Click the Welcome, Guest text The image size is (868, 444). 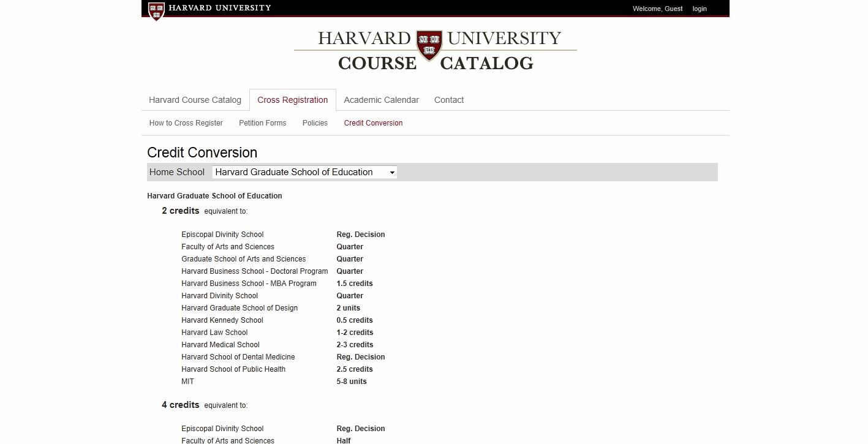657,9
